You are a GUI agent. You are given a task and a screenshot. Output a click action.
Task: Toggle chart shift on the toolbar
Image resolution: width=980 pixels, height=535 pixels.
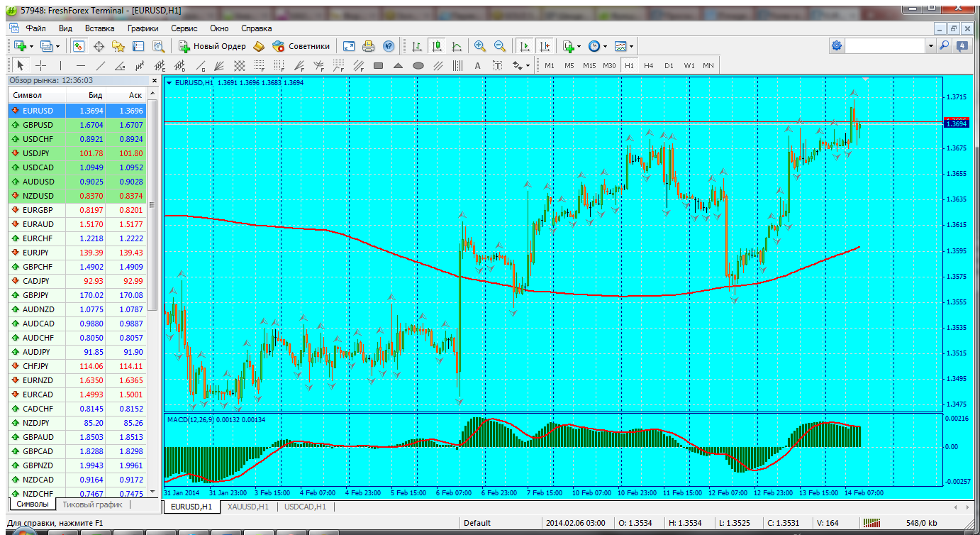click(x=544, y=46)
